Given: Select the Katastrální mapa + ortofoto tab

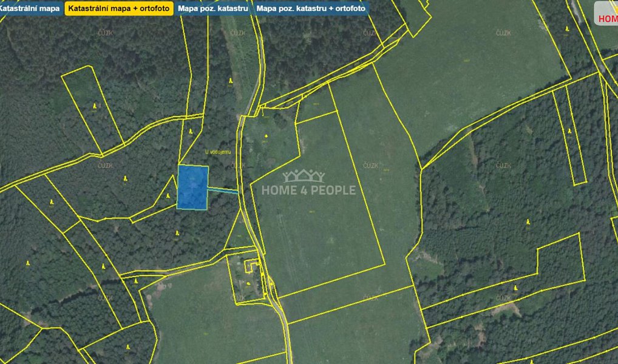Looking at the screenshot, I should pyautogui.click(x=119, y=8).
